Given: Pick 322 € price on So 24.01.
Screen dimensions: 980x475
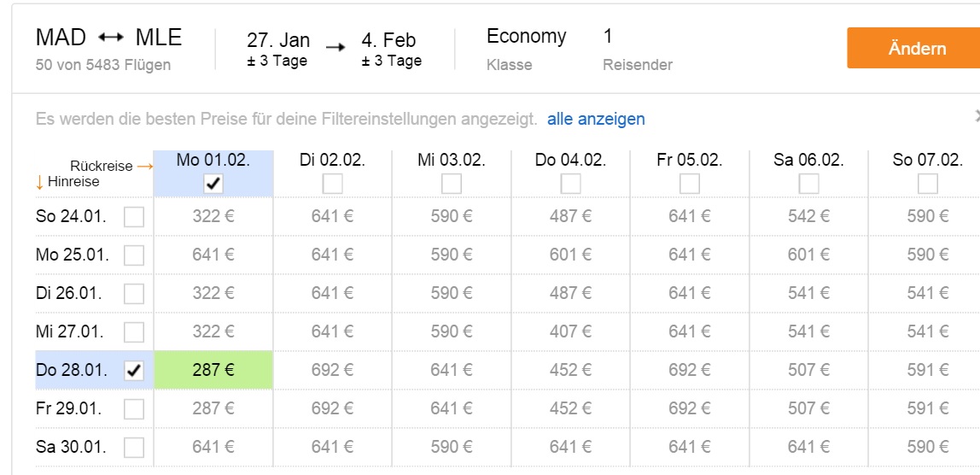Looking at the screenshot, I should point(213,216).
